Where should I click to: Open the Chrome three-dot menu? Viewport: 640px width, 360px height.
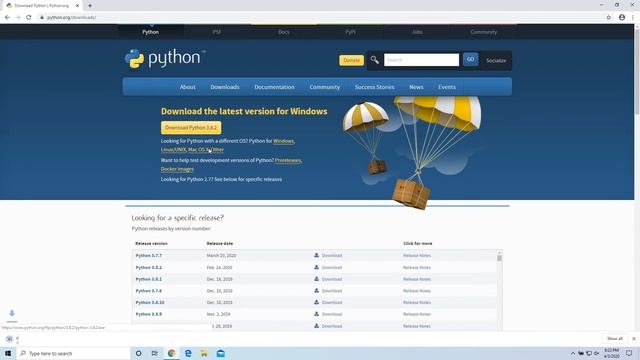coord(633,18)
